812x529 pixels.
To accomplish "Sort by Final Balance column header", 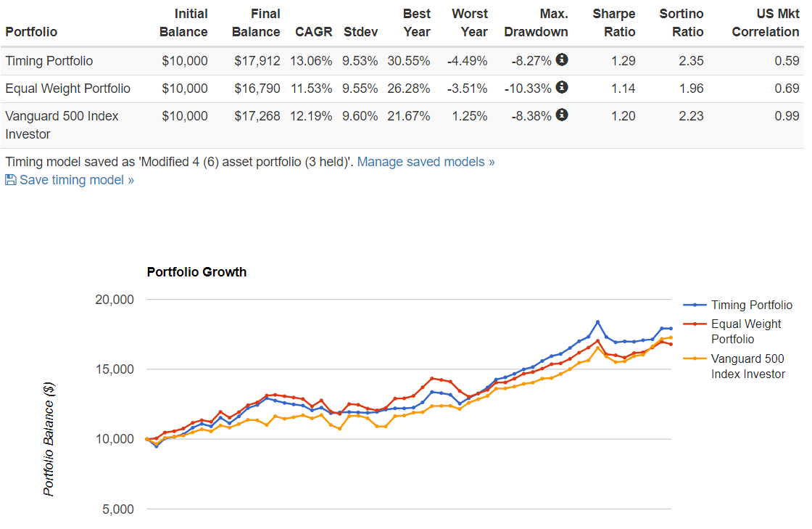I will [x=258, y=22].
